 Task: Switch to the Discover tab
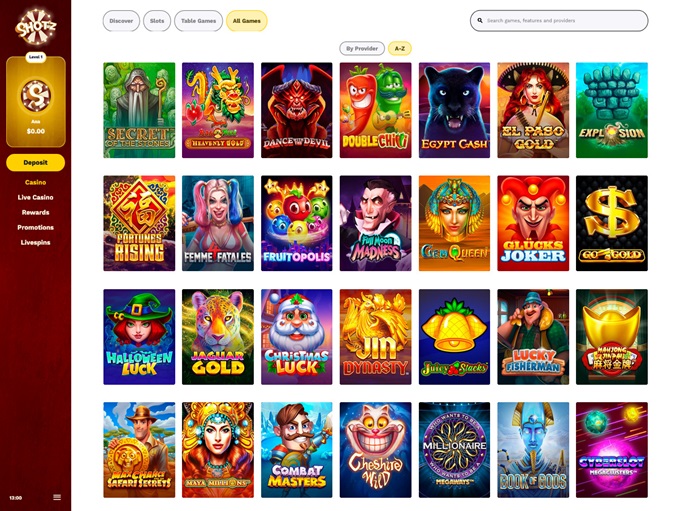[x=121, y=21]
